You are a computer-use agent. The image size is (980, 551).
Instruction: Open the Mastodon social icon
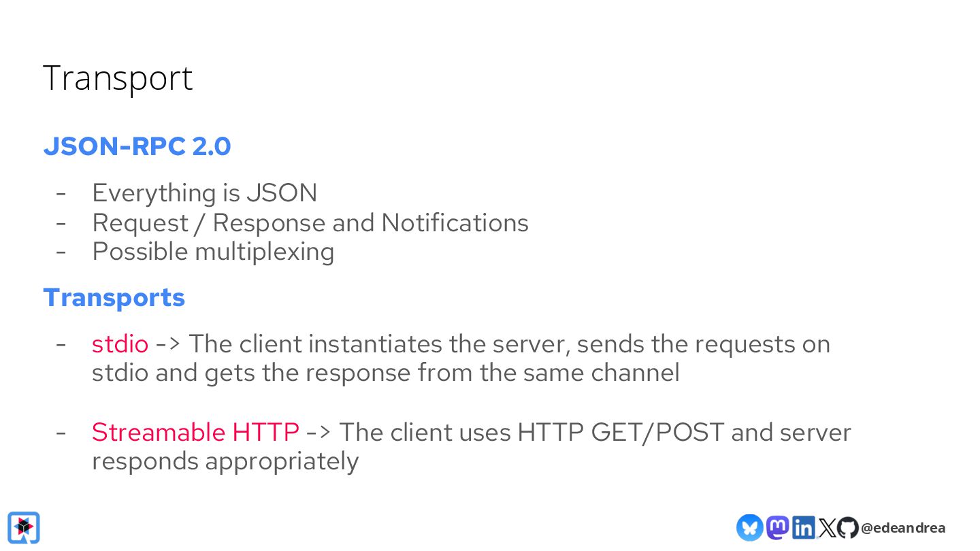(777, 527)
